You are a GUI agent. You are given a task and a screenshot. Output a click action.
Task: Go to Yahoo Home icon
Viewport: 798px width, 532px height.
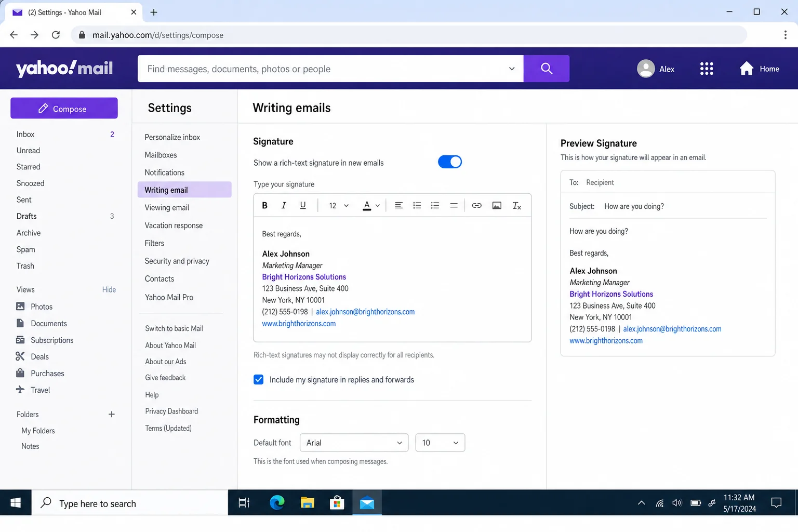(x=747, y=69)
